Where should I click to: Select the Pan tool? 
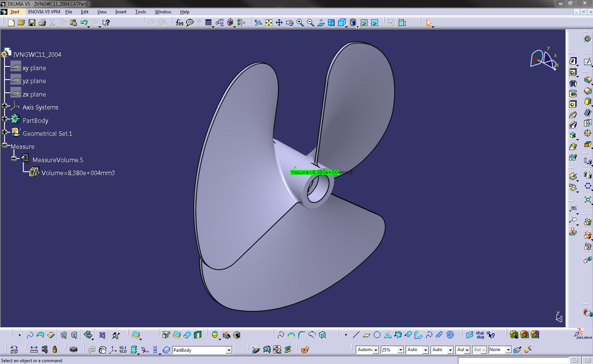[x=279, y=23]
